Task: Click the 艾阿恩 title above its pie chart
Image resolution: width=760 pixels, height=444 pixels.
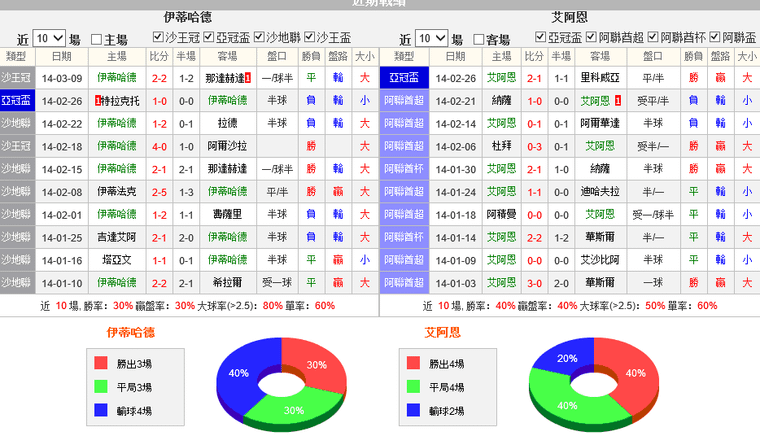Action: tap(443, 333)
